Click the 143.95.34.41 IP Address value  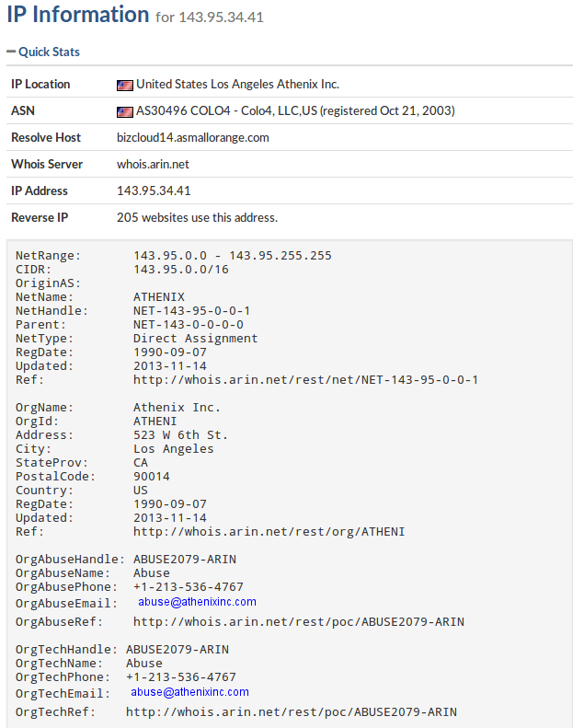click(x=154, y=191)
